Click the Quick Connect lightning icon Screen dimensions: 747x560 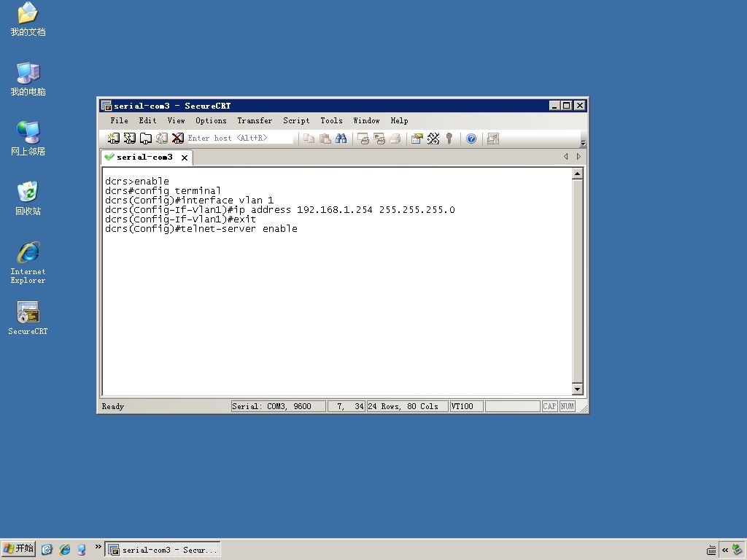point(130,138)
